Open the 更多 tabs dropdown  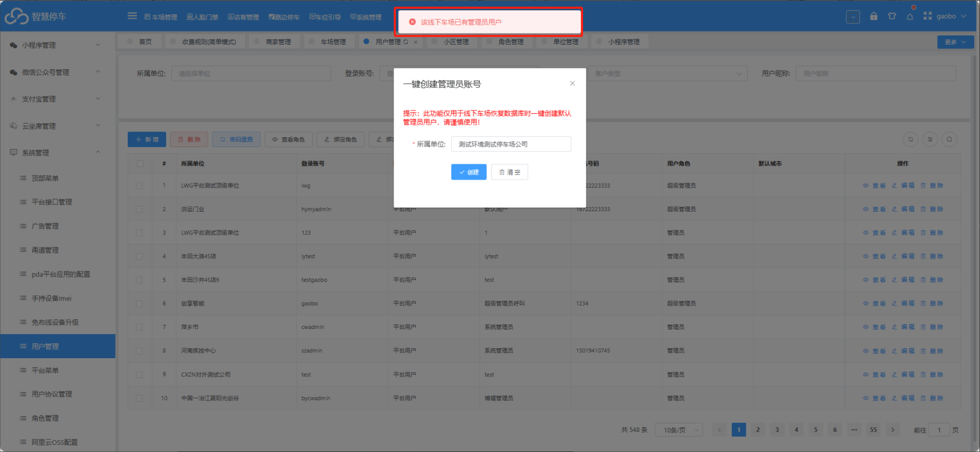955,42
